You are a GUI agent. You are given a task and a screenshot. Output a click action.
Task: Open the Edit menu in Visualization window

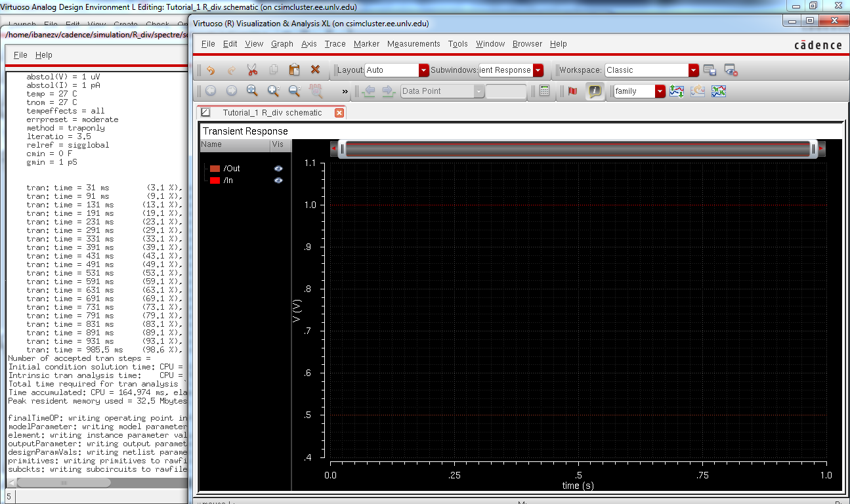click(230, 44)
